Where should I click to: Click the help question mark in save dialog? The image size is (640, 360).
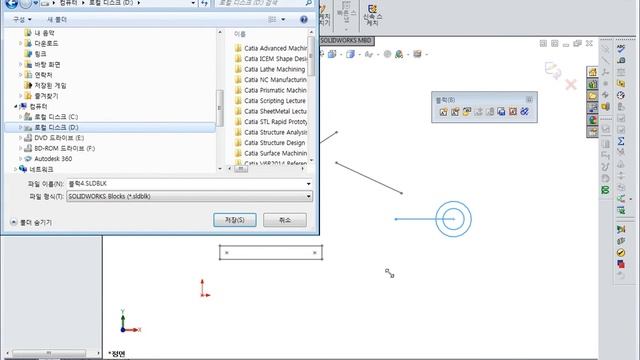pyautogui.click(x=303, y=19)
